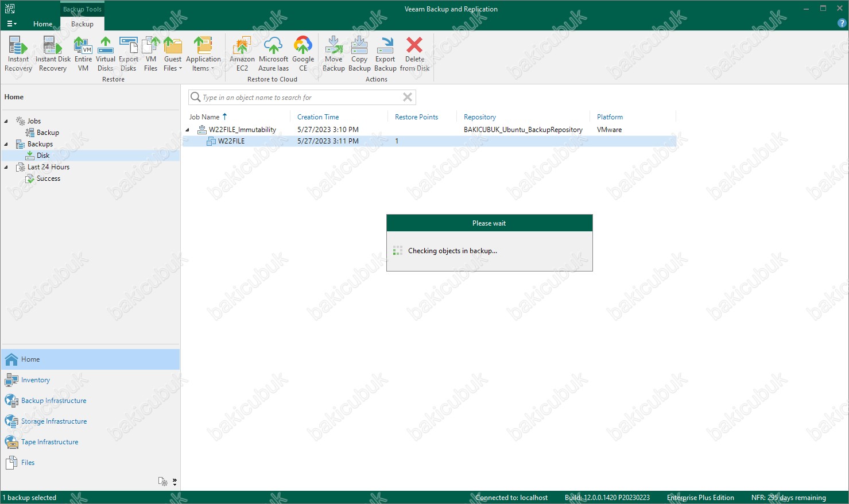This screenshot has width=849, height=504.
Task: Restore Virtual Disks
Action: coord(106,54)
